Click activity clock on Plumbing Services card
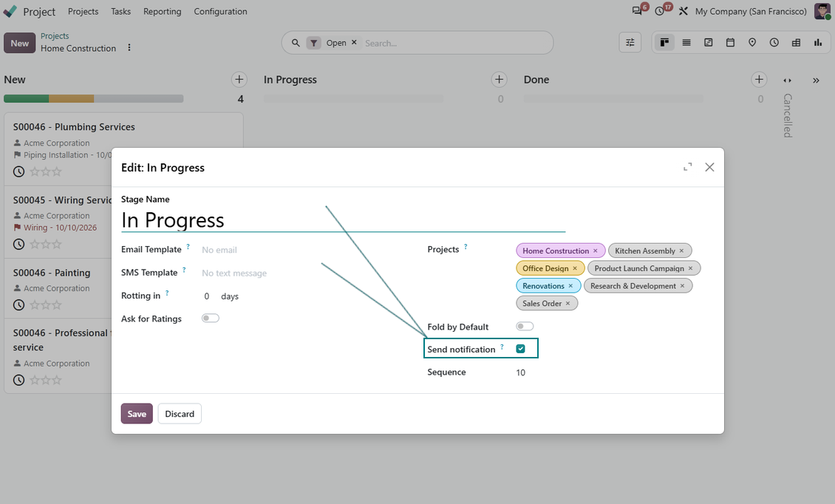 [x=18, y=171]
